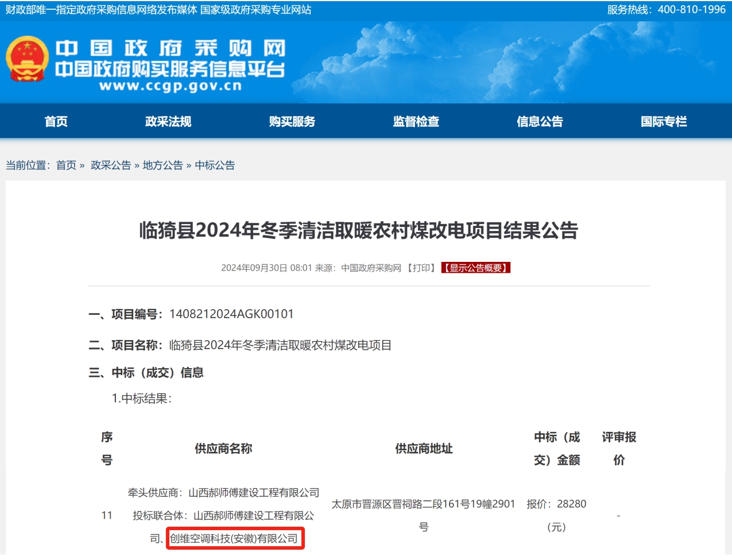Image resolution: width=732 pixels, height=560 pixels.
Task: Click the top tagline 财政部唯一指定政府采购信息网络发布媒体
Action: tap(102, 10)
